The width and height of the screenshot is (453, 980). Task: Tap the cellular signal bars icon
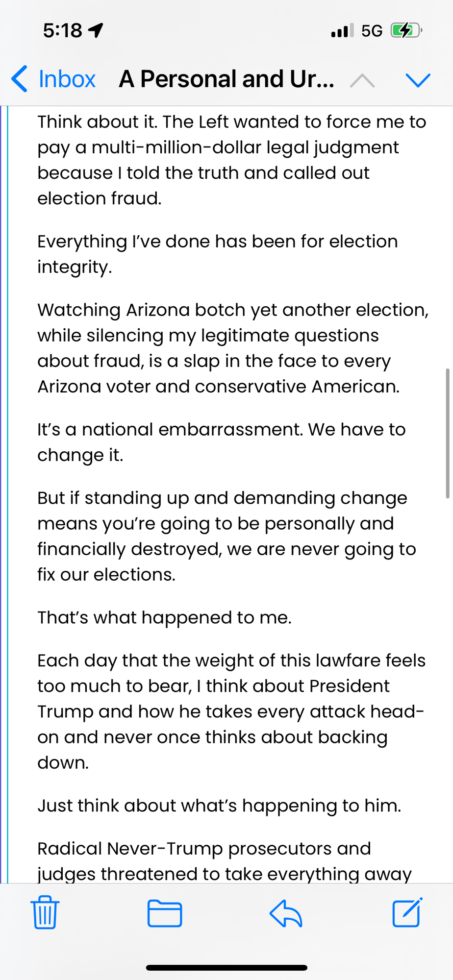(x=342, y=31)
